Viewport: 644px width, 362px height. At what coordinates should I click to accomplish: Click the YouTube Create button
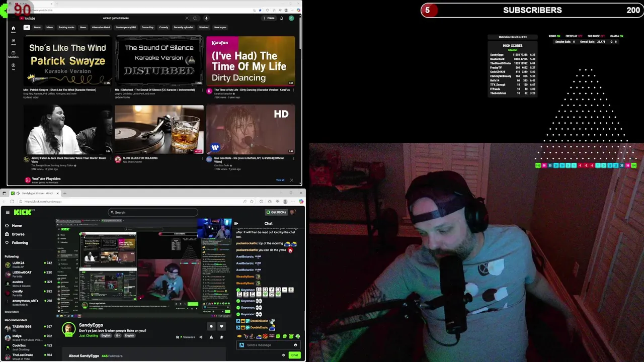point(270,18)
